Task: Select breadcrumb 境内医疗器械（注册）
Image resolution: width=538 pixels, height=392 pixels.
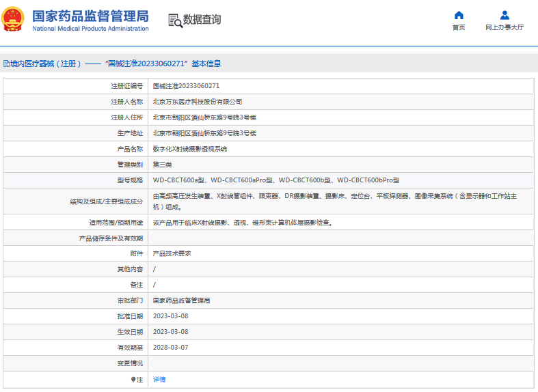Action: pyautogui.click(x=46, y=64)
